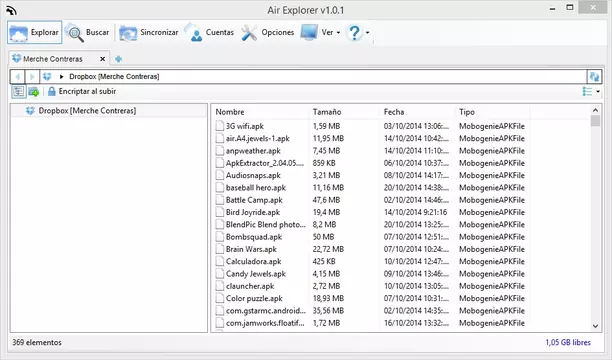The image size is (612, 360).
Task: Select Color puzzle.apk file
Action: pos(254,298)
